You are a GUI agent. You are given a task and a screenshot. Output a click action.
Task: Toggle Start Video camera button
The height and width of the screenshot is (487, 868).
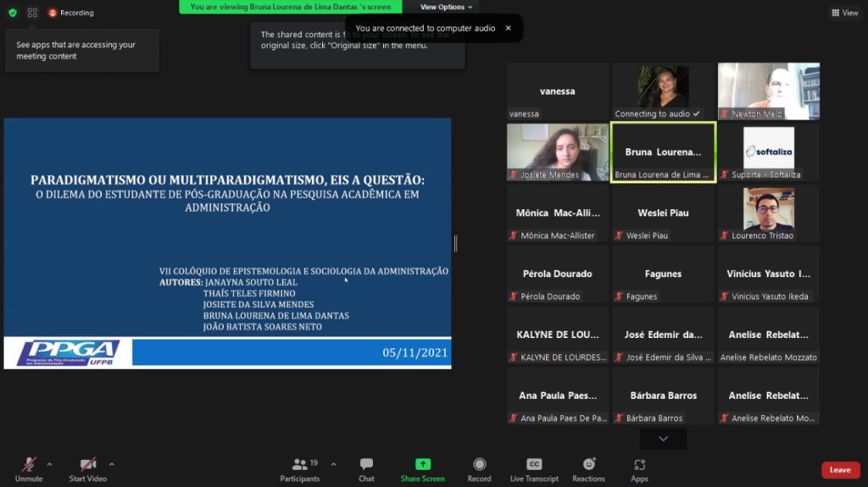point(88,464)
